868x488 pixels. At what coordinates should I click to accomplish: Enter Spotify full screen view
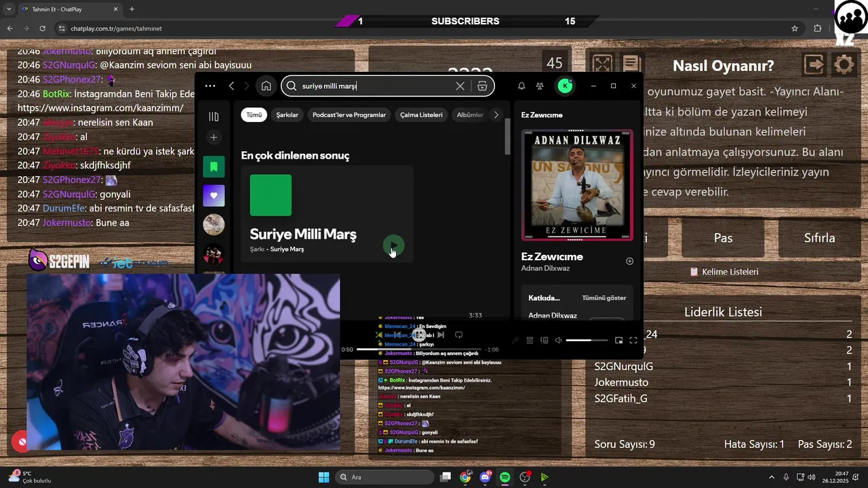[x=633, y=340]
